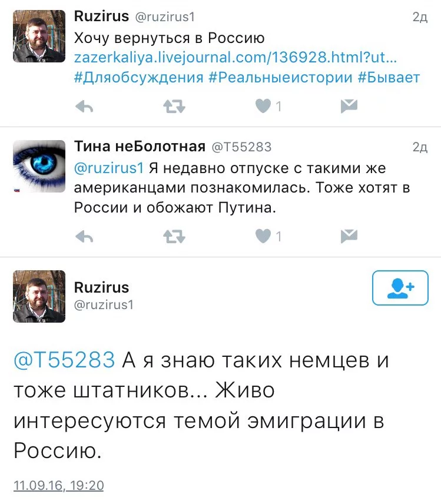Open @T55283 mention in bottom tweet

click(64, 360)
